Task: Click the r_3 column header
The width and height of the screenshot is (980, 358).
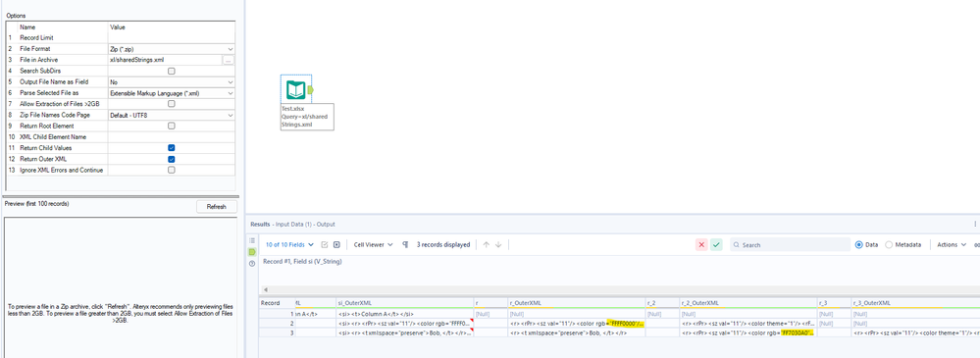Action: [x=833, y=302]
